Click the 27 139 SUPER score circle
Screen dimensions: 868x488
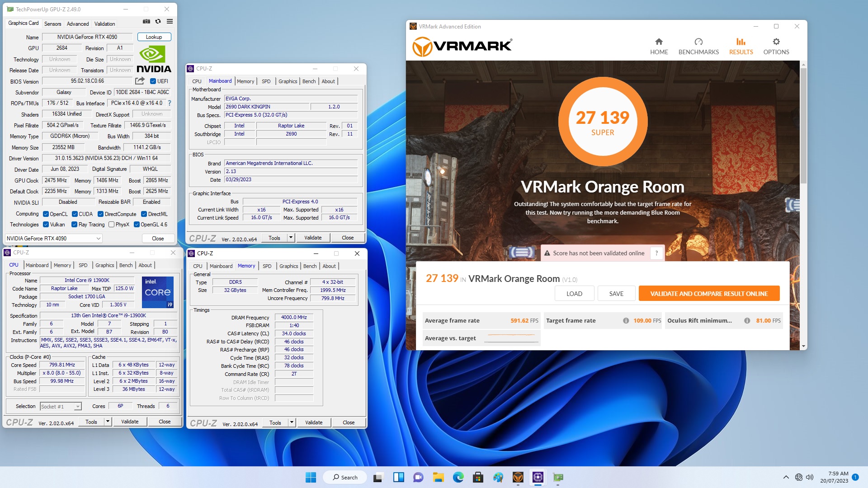click(x=603, y=122)
